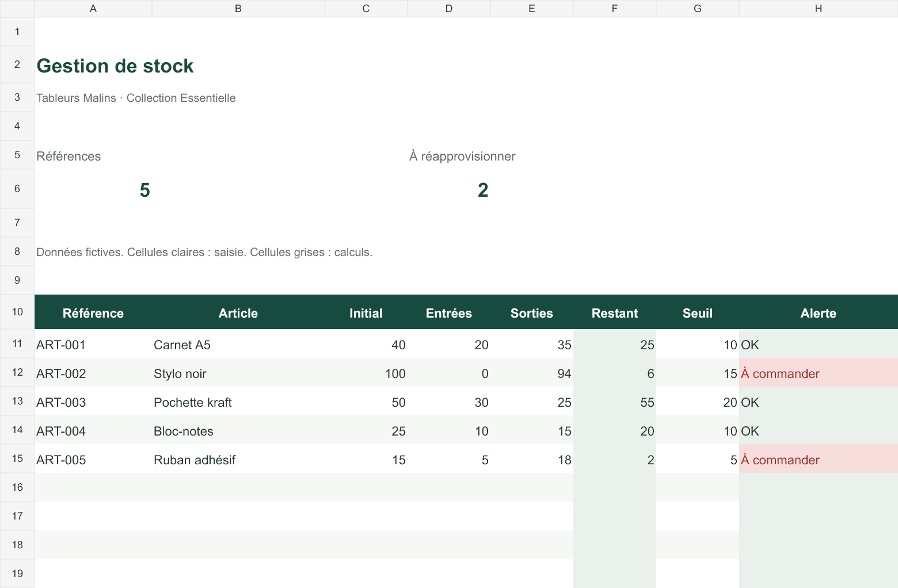Select column H header
This screenshot has height=588, width=898.
[819, 9]
